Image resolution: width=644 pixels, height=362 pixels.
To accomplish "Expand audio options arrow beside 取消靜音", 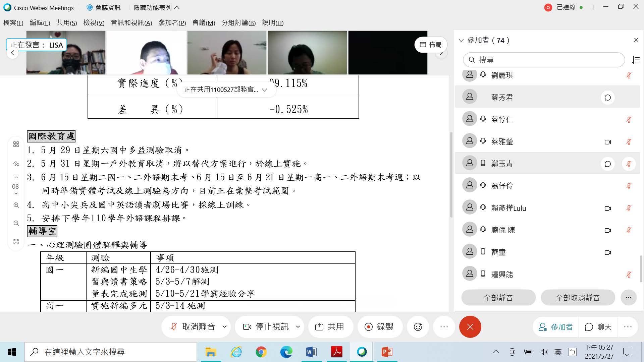I will point(224,327).
